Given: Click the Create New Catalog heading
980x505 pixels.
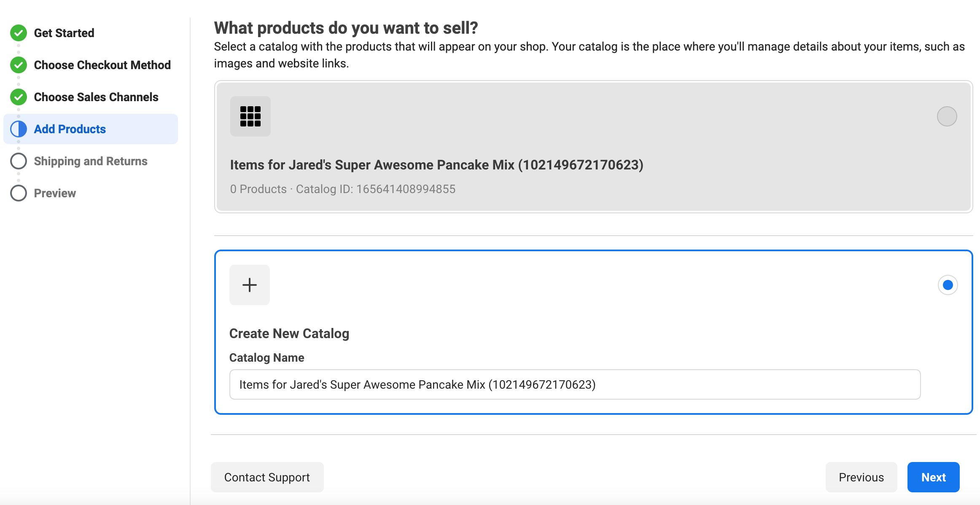Looking at the screenshot, I should 289,333.
